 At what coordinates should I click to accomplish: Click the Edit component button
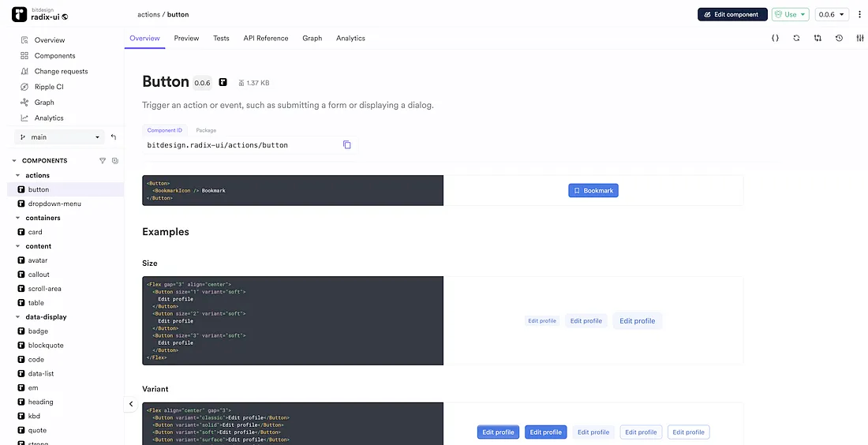pos(731,14)
